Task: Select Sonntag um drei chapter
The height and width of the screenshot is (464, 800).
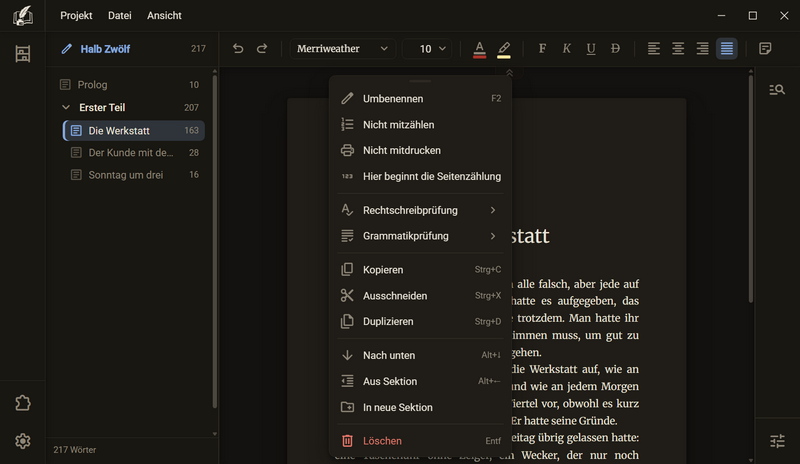Action: tap(134, 175)
